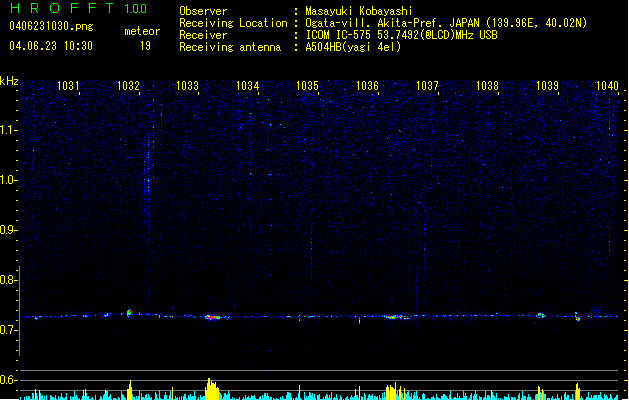
Task: Click time marker 1039
Action: tap(547, 86)
